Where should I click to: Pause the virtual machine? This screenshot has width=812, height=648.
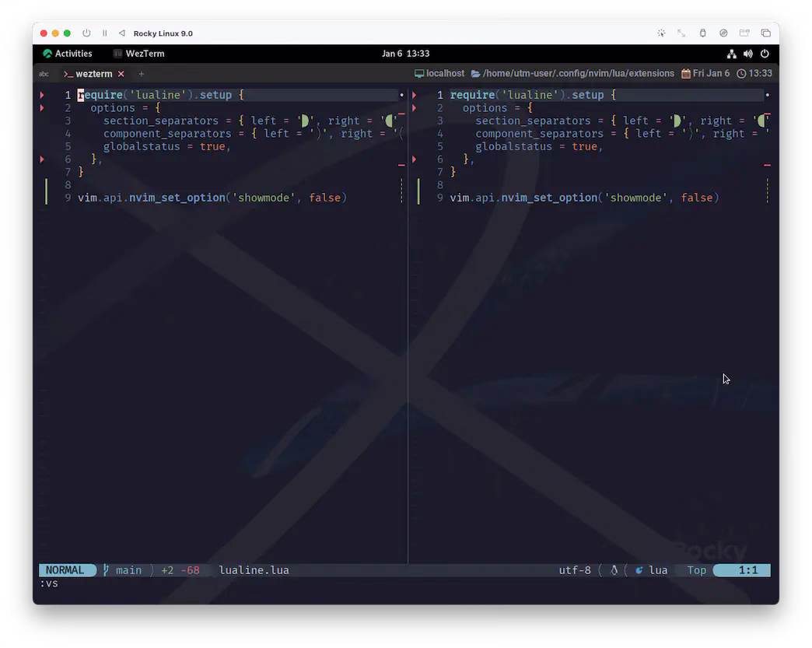pos(104,33)
